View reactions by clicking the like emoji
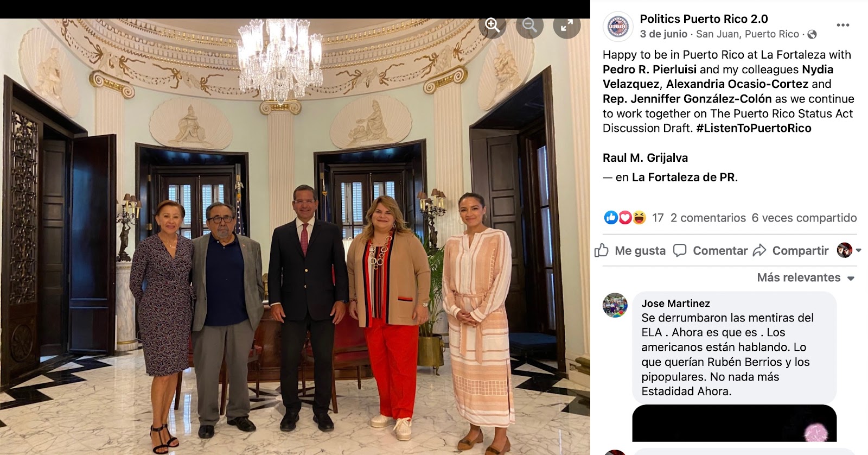 point(611,218)
